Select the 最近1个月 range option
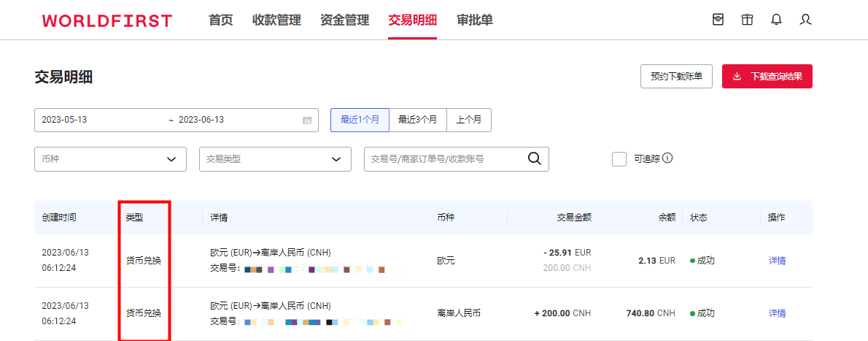868x341 pixels. pyautogui.click(x=360, y=120)
